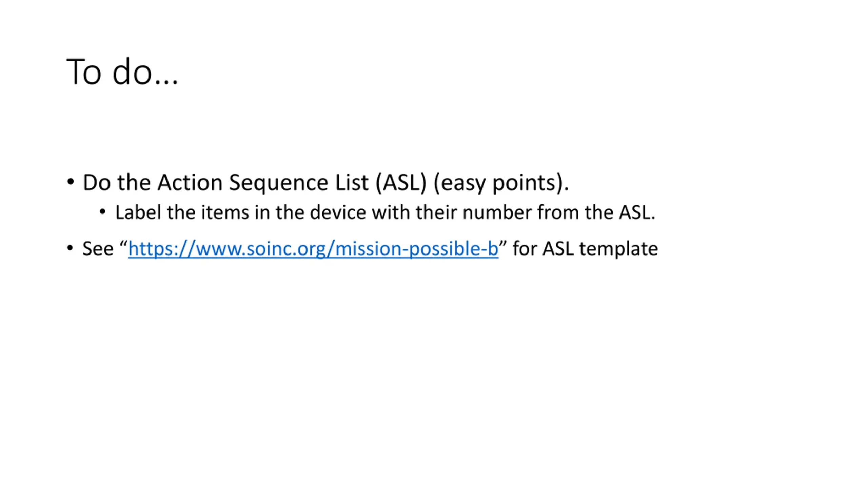
Task: Click the "To do…" slide title
Action: coord(122,72)
